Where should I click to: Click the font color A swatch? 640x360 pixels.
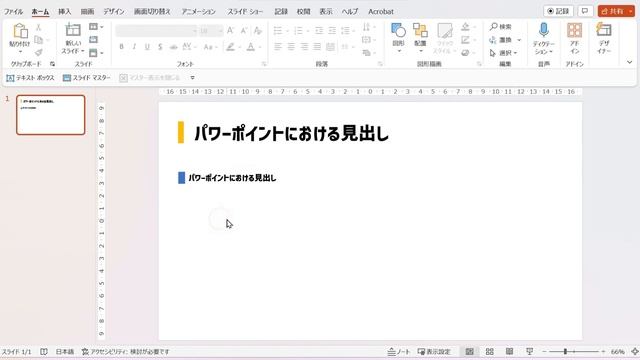pyautogui.click(x=251, y=47)
